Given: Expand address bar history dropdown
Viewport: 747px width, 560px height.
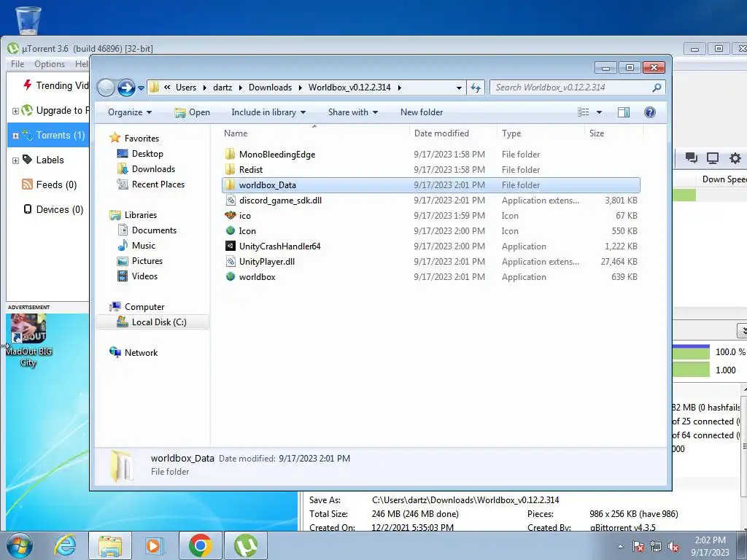Looking at the screenshot, I should pyautogui.click(x=459, y=87).
